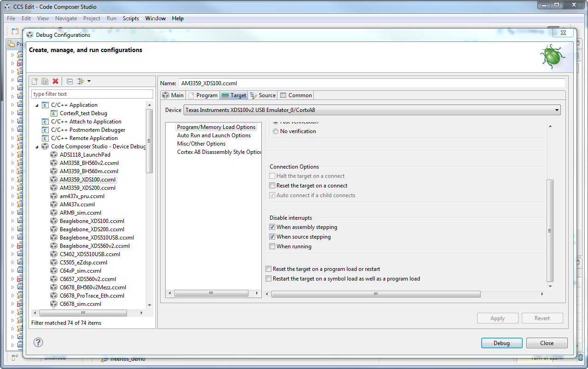Click options pane horizontal scrollbar thumb
The height and width of the screenshot is (369, 588).
click(376, 294)
